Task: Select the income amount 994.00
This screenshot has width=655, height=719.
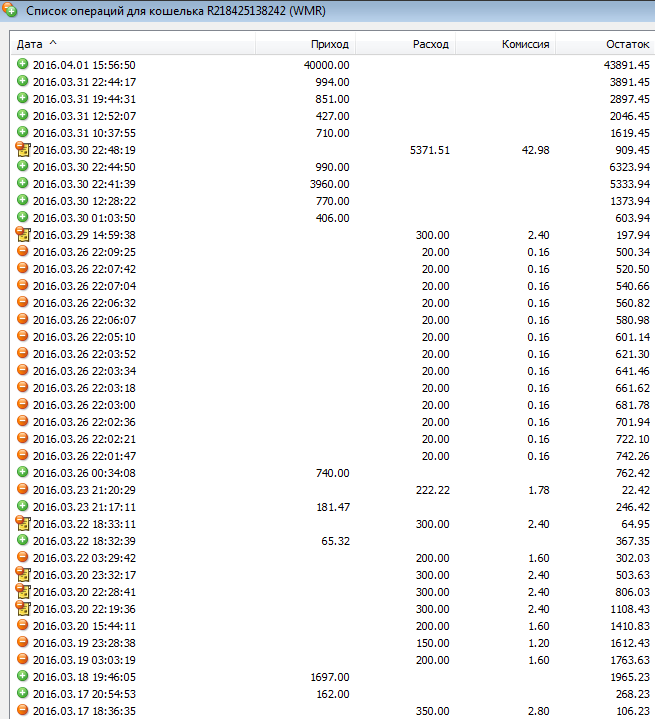Action: [333, 82]
